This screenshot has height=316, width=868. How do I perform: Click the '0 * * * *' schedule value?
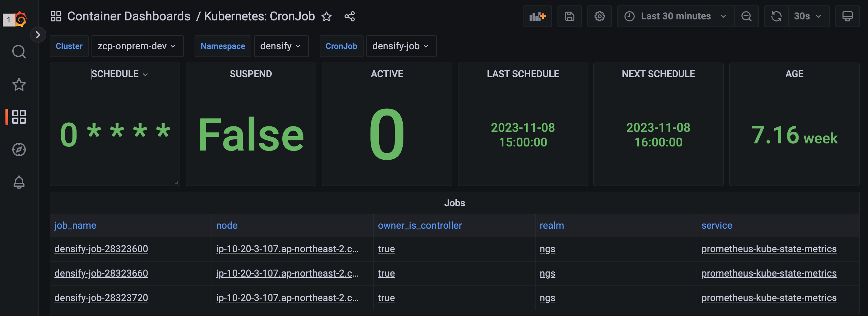point(115,135)
